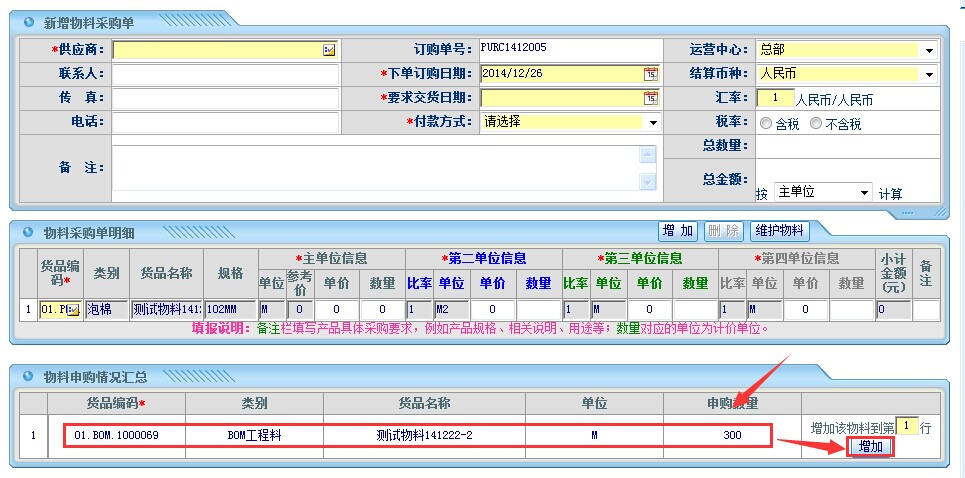Open calendar picker for 要求交货日期
This screenshot has width=965, height=478.
650,98
